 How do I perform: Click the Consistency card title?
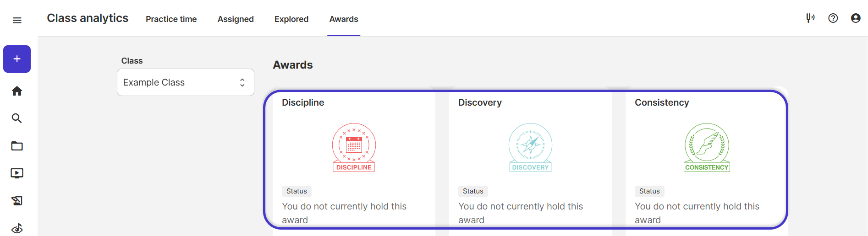pos(662,102)
